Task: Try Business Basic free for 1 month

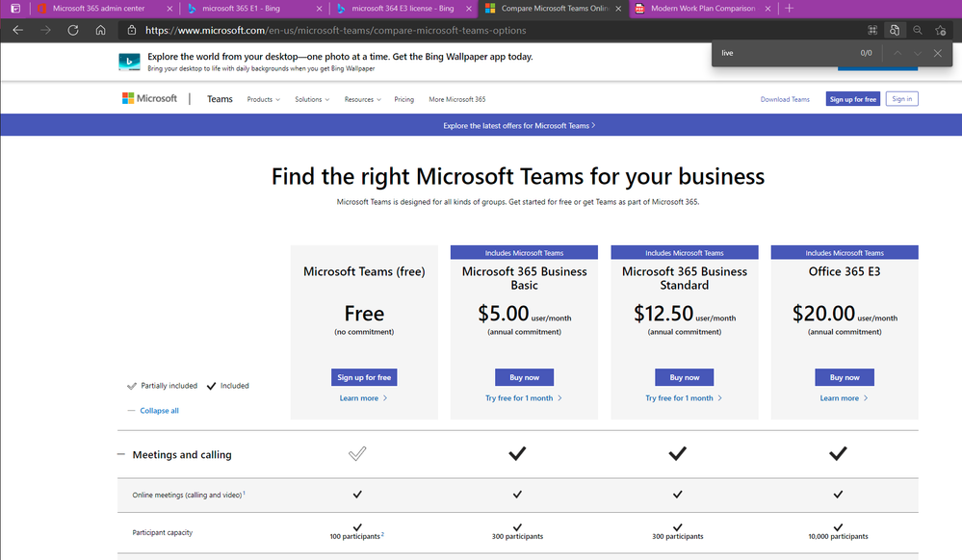Action: coord(523,398)
